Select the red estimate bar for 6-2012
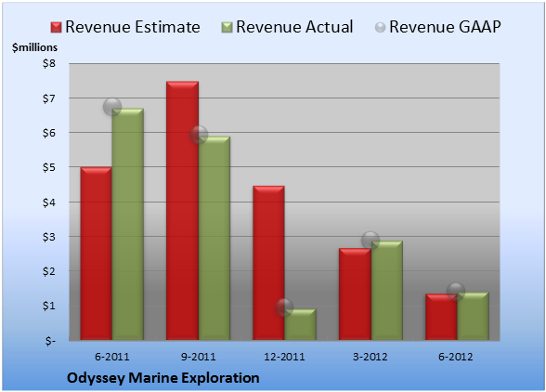Screen dimensions: 546x392 coord(441,317)
